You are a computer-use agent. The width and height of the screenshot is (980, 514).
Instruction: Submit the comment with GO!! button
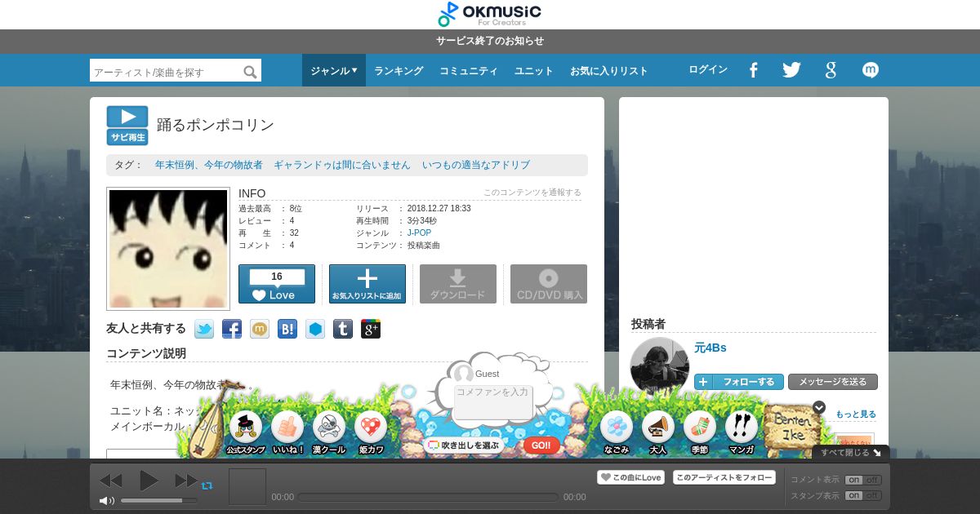tap(541, 445)
